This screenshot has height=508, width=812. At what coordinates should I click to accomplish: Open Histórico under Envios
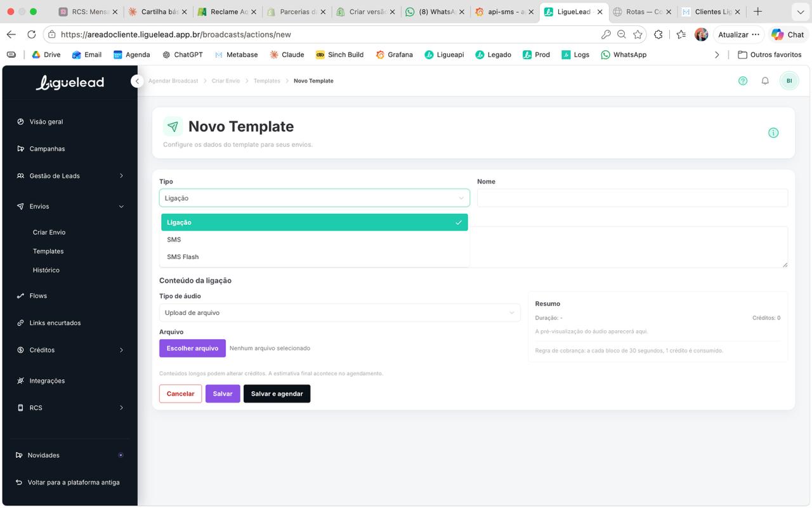coord(46,270)
